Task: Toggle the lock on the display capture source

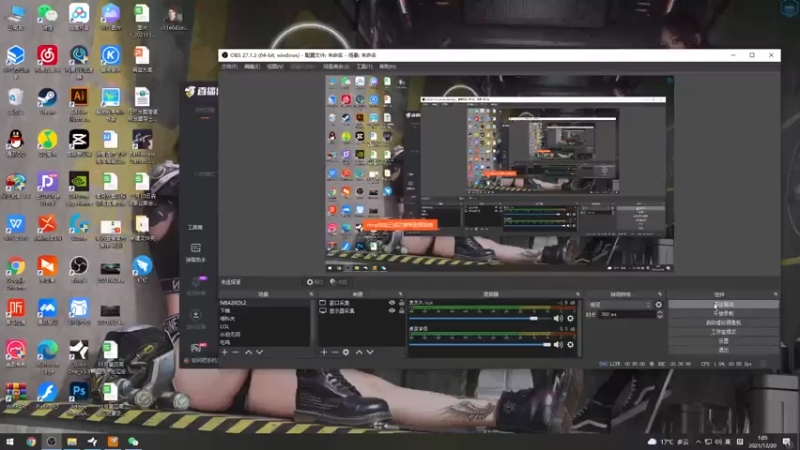Action: point(402,310)
